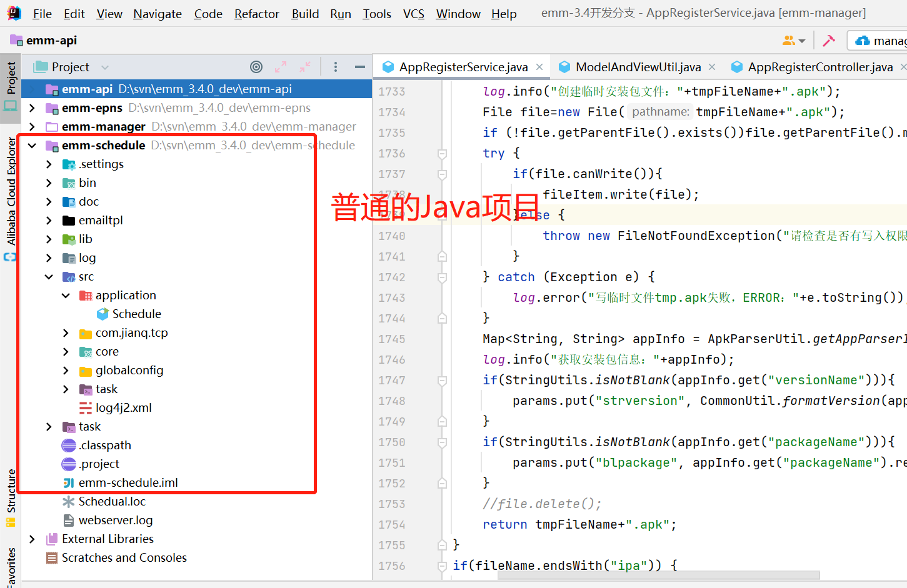Toggle code fold marker at line 1737
This screenshot has width=907, height=588.
(442, 174)
